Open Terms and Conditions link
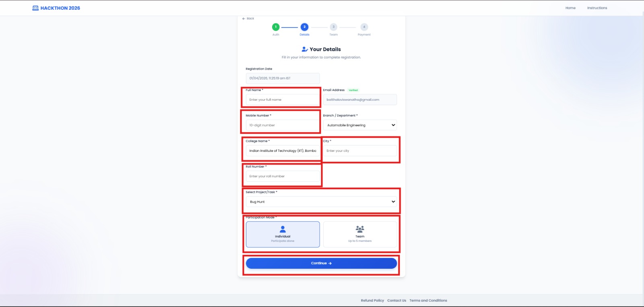Image resolution: width=644 pixels, height=307 pixels. pyautogui.click(x=428, y=301)
